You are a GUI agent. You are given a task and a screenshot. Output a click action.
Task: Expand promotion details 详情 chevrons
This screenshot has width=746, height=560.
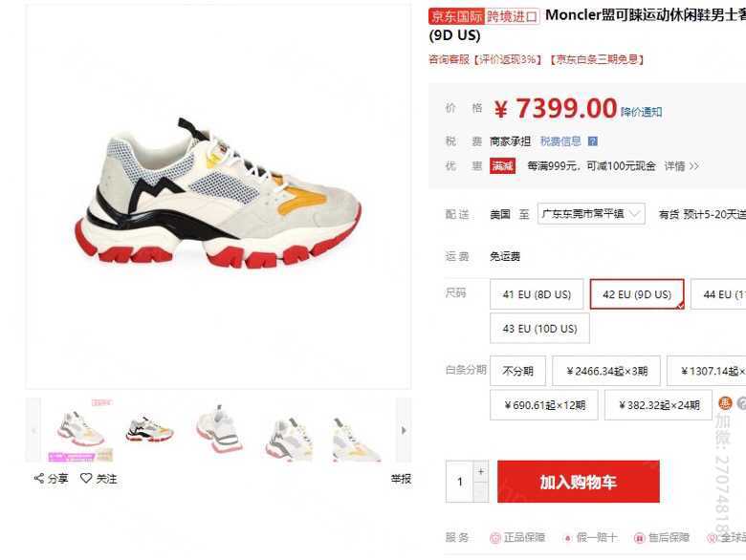pyautogui.click(x=681, y=166)
